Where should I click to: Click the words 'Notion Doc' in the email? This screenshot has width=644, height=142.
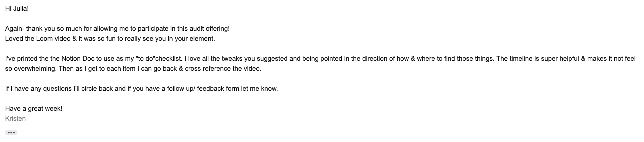click(78, 59)
